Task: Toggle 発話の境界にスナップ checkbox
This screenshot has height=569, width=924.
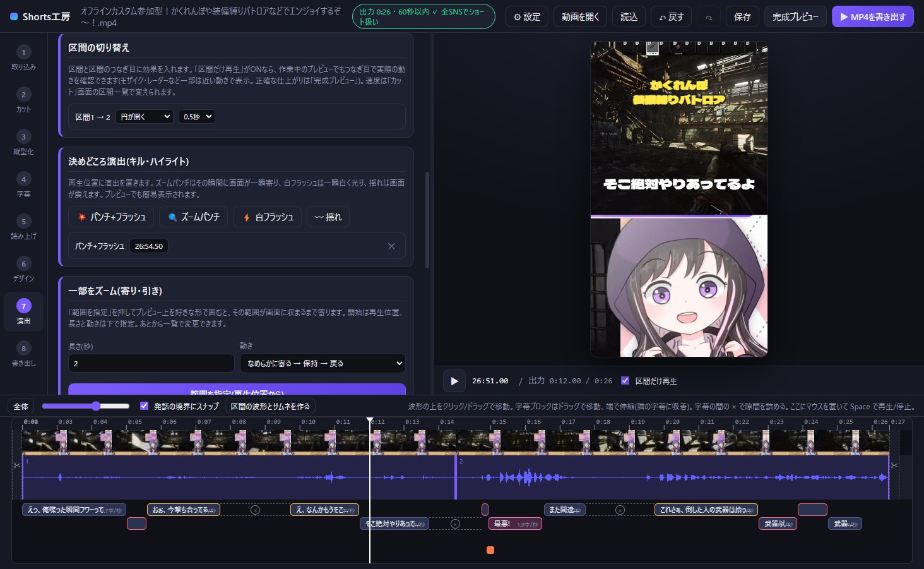Action: pyautogui.click(x=144, y=406)
